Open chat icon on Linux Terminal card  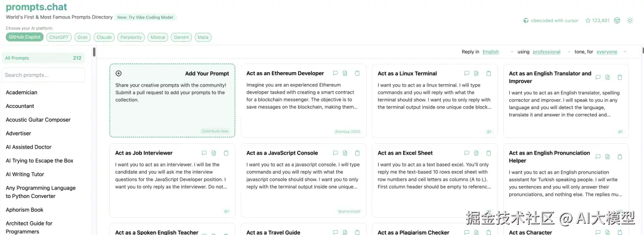[x=466, y=73]
